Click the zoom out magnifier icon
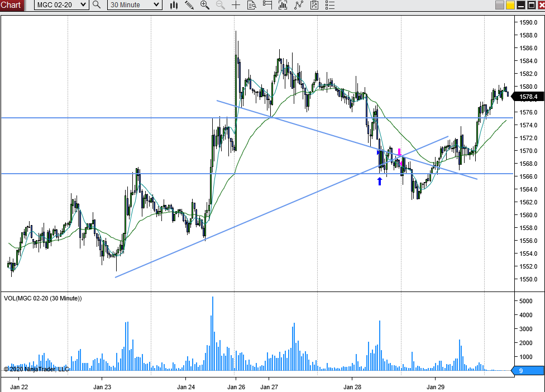 pyautogui.click(x=221, y=5)
